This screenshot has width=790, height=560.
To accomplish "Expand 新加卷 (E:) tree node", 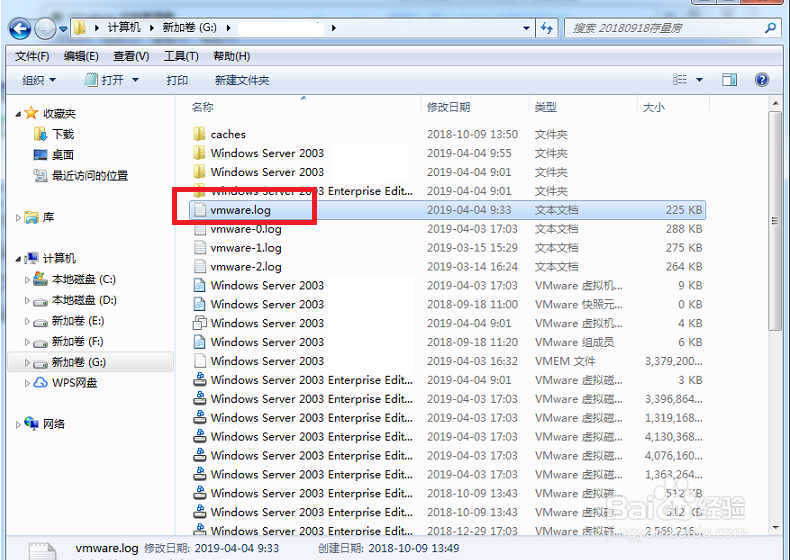I will [27, 321].
